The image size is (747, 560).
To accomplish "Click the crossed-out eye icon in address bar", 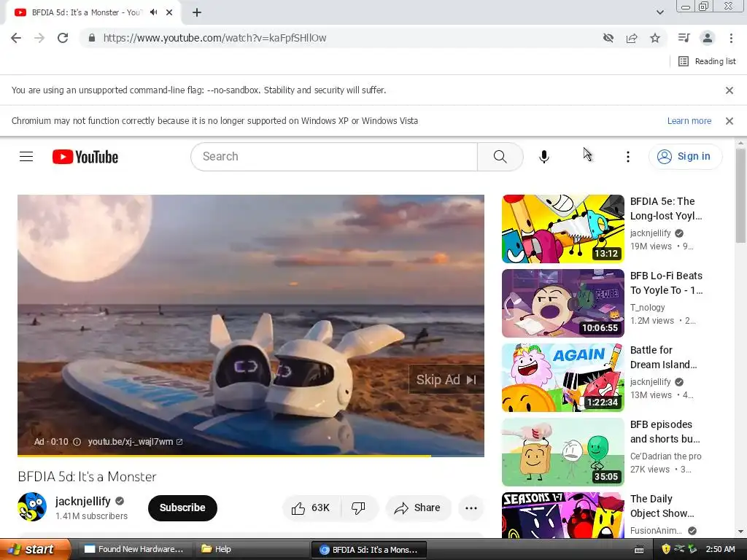I will point(608,38).
